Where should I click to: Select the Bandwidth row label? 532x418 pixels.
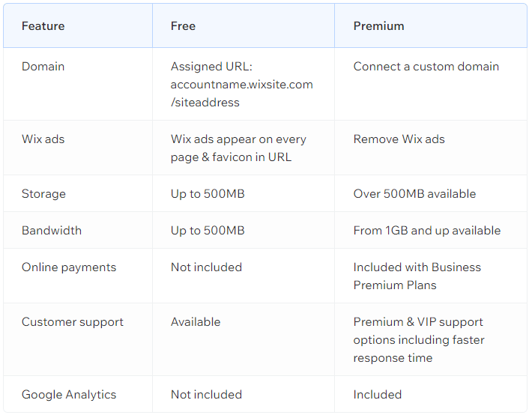(x=52, y=231)
